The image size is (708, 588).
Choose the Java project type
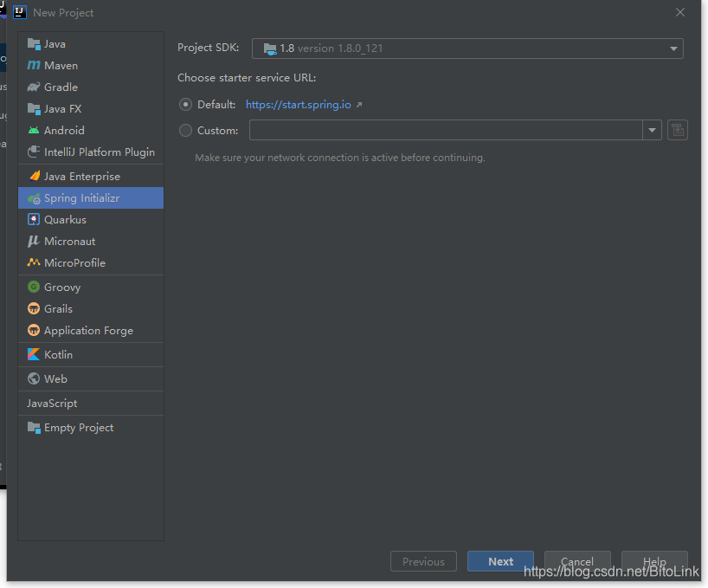click(91, 44)
